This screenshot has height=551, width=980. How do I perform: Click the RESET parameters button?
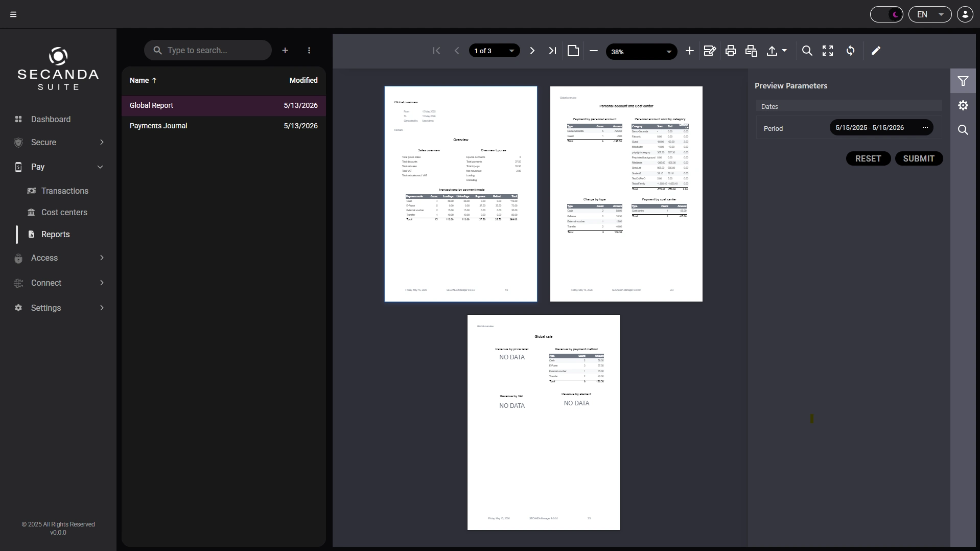868,158
